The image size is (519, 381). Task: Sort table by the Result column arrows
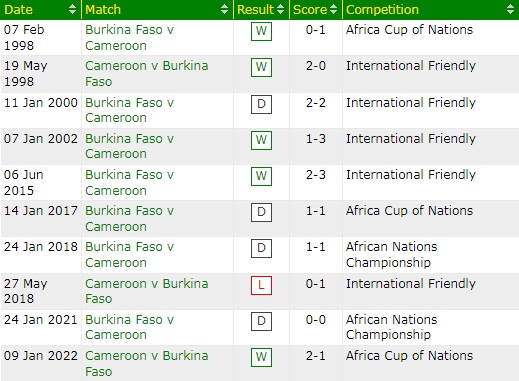[x=281, y=9]
